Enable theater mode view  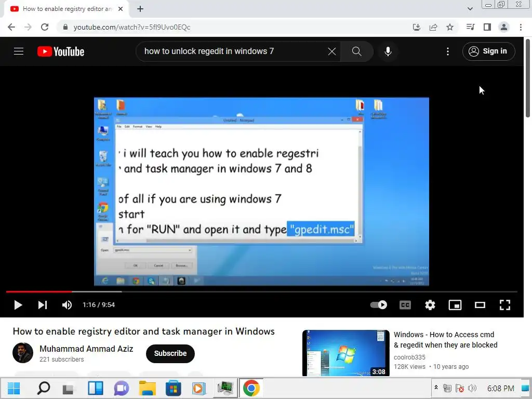coord(480,304)
